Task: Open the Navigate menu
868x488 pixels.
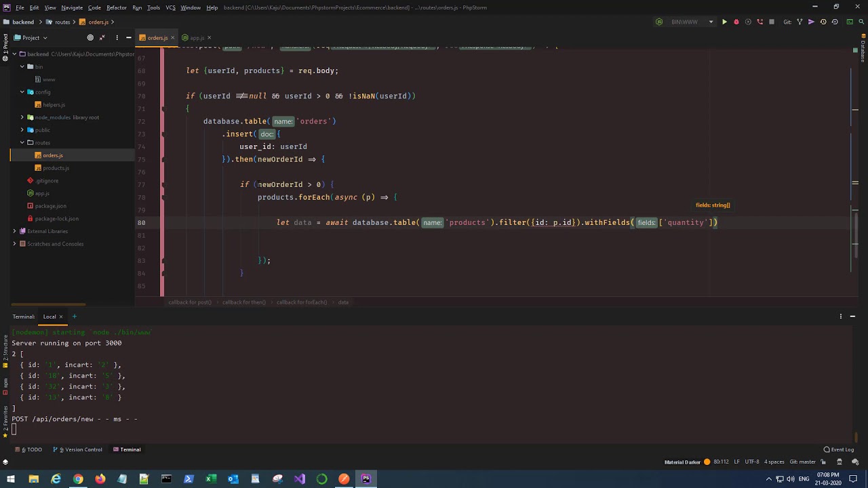Action: (x=72, y=7)
